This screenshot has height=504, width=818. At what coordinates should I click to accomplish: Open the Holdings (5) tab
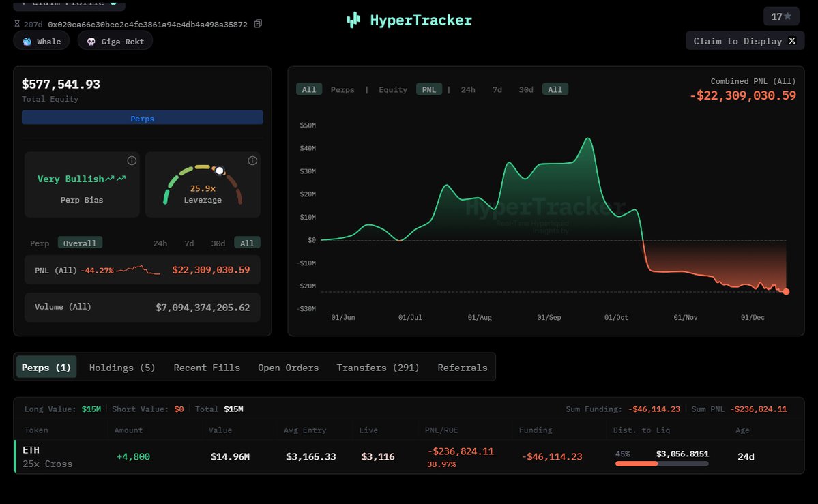click(x=122, y=368)
